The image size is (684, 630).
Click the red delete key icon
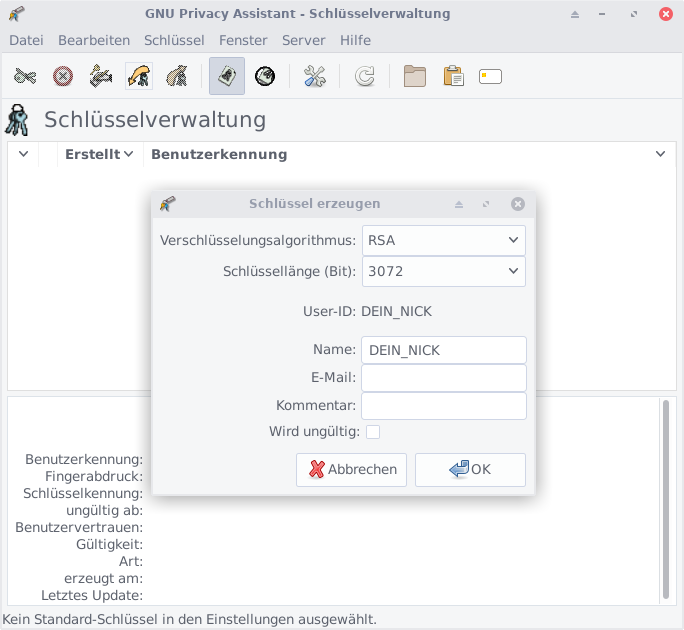point(63,77)
